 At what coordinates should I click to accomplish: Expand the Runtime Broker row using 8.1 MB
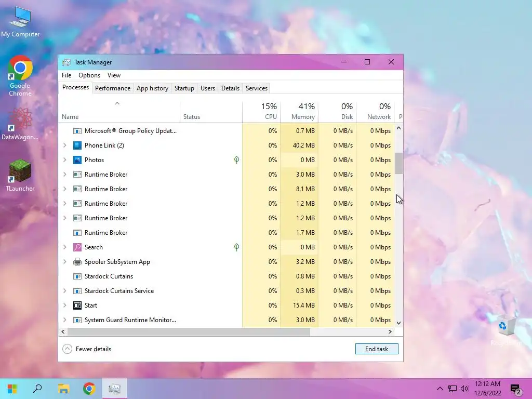65,189
